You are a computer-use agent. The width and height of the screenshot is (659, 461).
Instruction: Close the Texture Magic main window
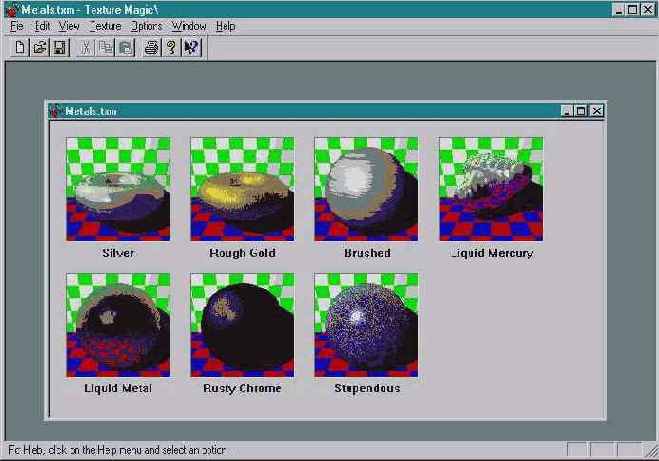tap(648, 10)
